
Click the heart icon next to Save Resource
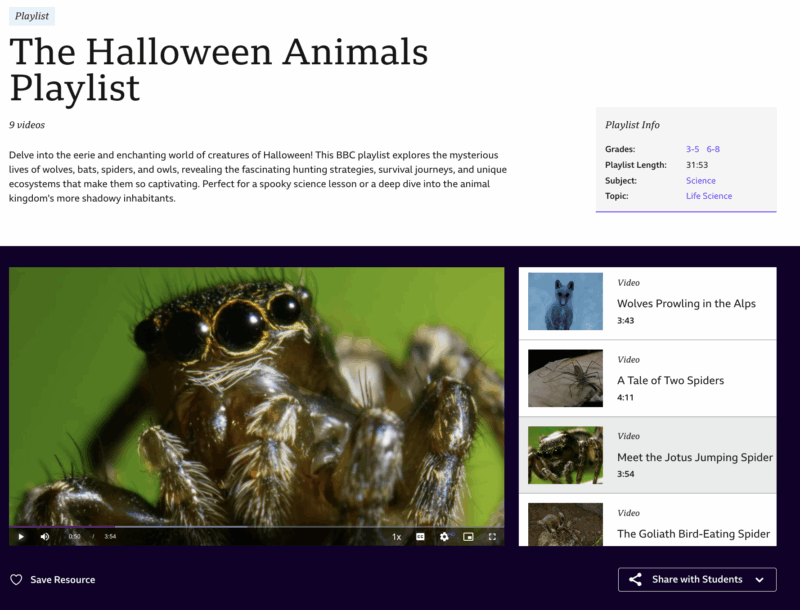point(17,579)
